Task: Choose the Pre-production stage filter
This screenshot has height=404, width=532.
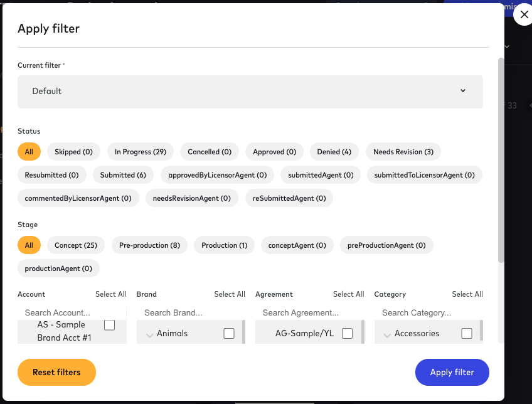Action: pyautogui.click(x=149, y=245)
